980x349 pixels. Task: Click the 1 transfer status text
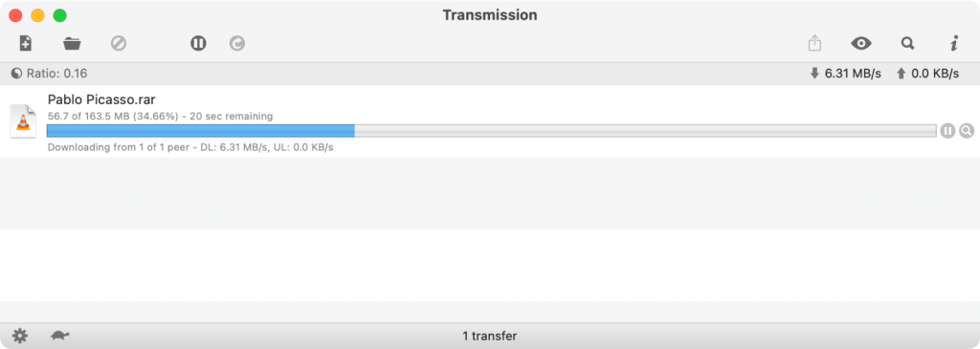point(490,336)
